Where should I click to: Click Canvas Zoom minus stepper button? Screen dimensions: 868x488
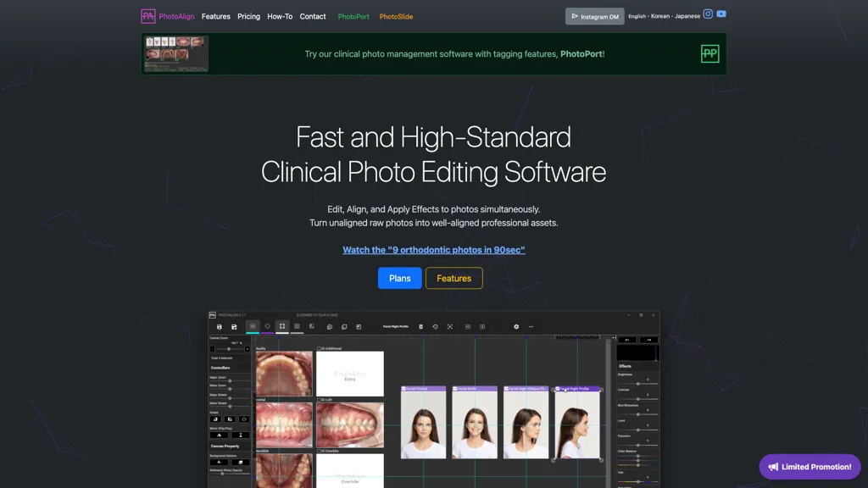tap(212, 349)
